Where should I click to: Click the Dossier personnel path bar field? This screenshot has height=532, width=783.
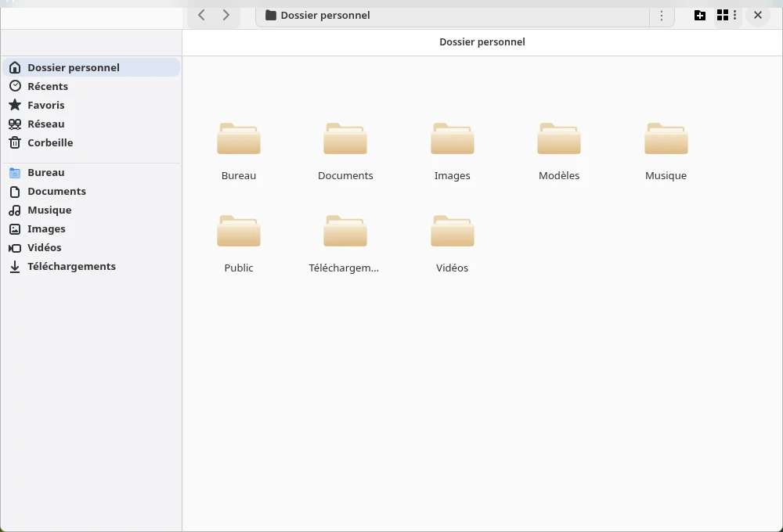tap(453, 16)
